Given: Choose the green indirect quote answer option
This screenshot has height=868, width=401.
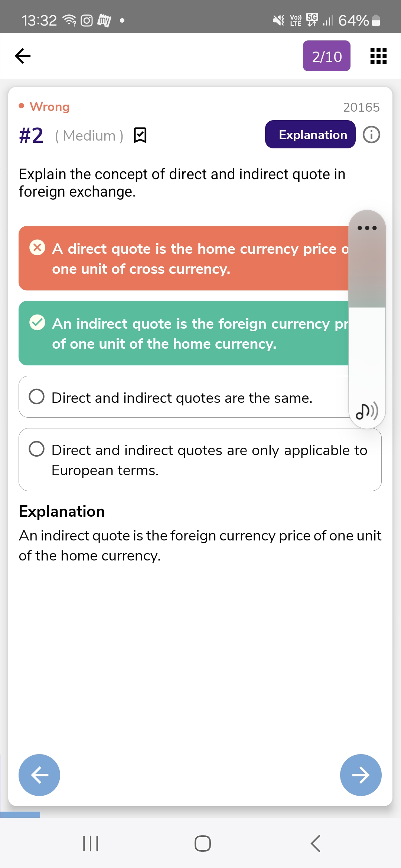Looking at the screenshot, I should tap(183, 333).
